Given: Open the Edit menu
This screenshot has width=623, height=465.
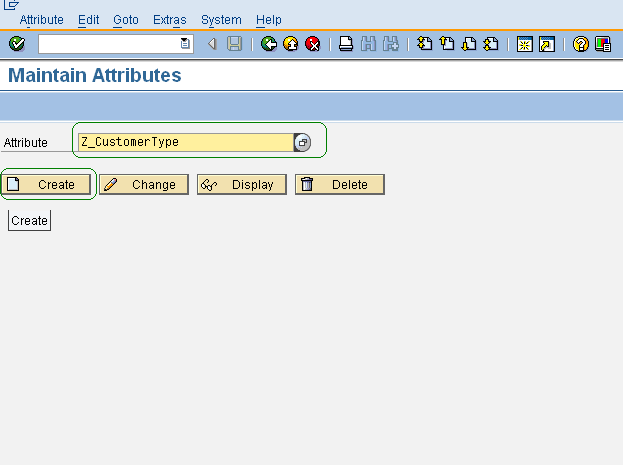Looking at the screenshot, I should point(88,20).
